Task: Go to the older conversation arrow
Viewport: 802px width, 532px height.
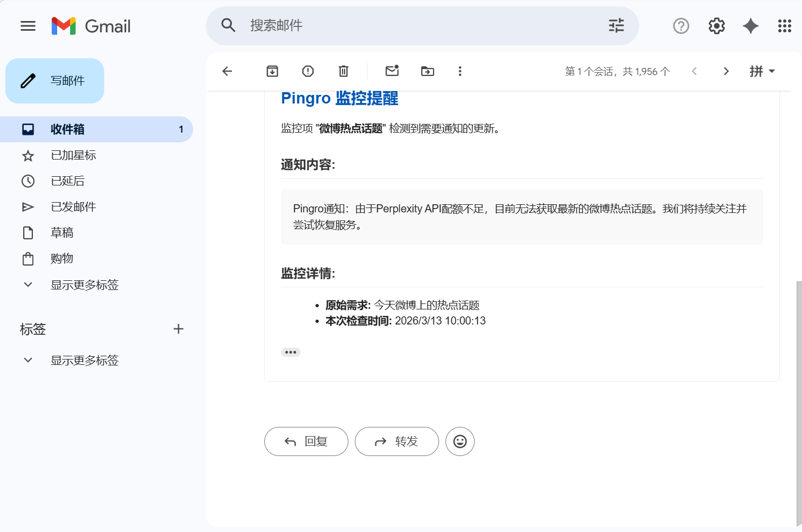Action: pyautogui.click(x=726, y=71)
